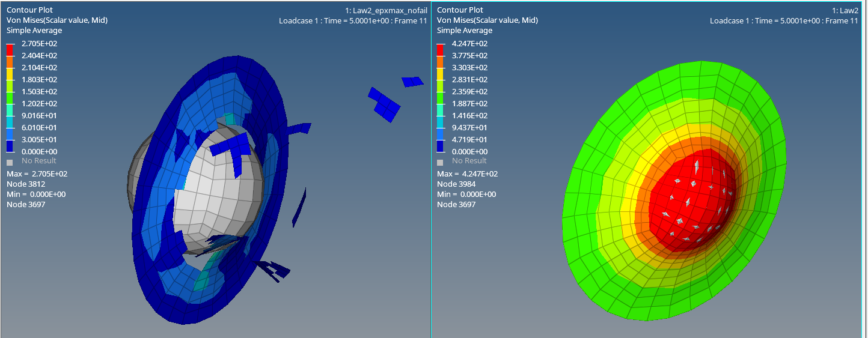The height and width of the screenshot is (338, 868).
Task: Click the legend value 3.005E+01
Action: (39, 139)
